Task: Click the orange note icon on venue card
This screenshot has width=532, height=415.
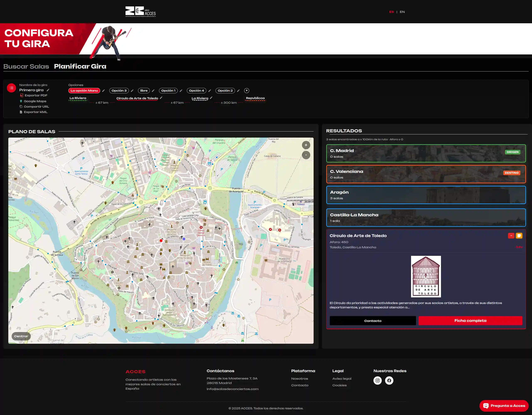Action: tap(519, 235)
